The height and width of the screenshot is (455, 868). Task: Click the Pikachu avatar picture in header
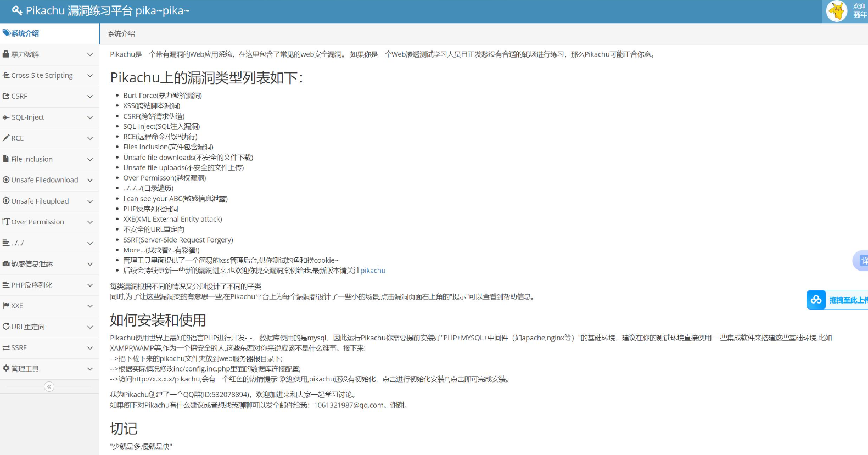[x=837, y=11]
